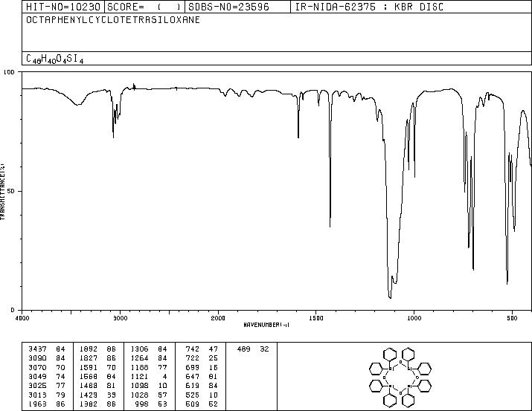
Task: Click the octaphenylcyclotetrasiloxane structure diagram
Action: tap(400, 376)
